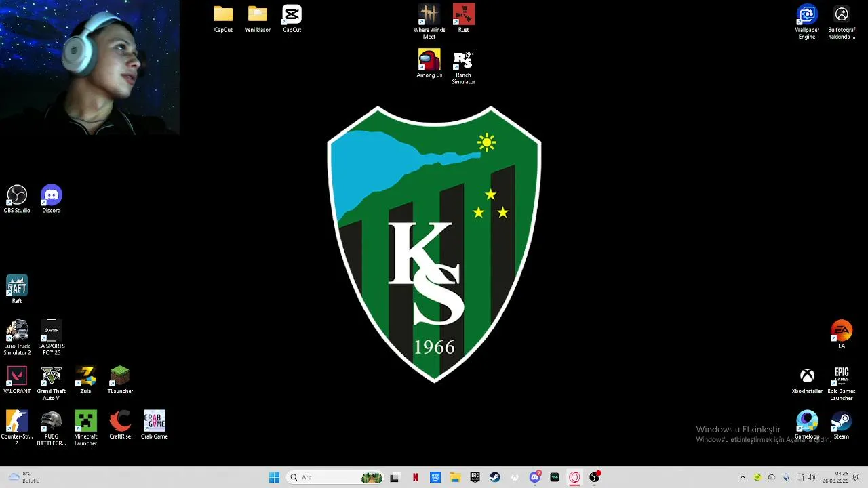Launch the Zula game shortcut
Screen dimensions: 868x488
tap(85, 380)
